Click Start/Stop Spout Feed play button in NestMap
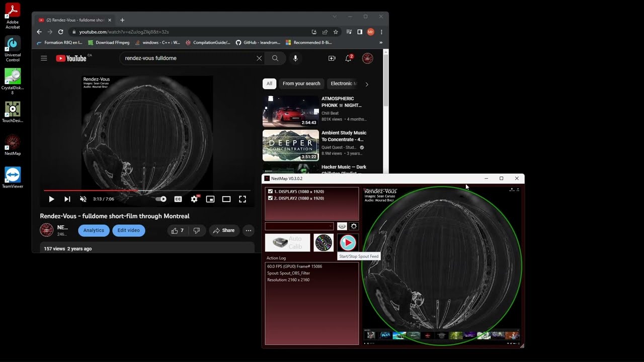 [348, 243]
